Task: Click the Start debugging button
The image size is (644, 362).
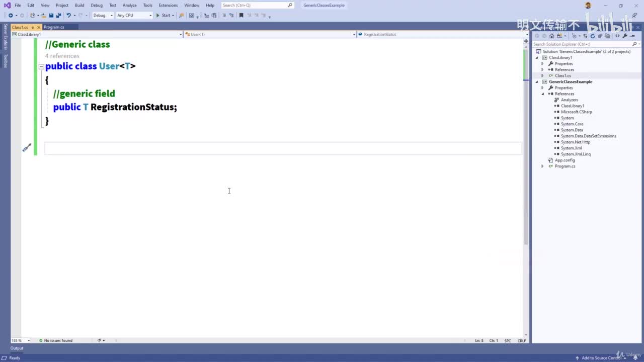Action: [164, 16]
